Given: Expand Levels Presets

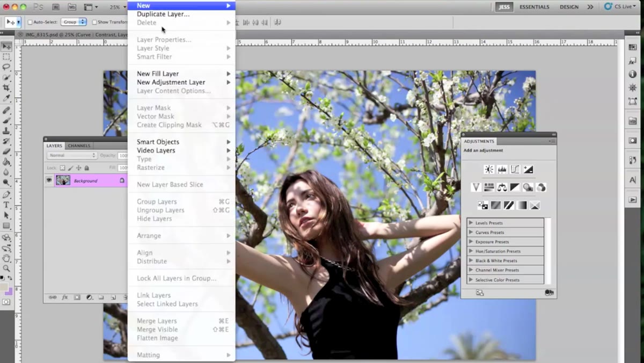Looking at the screenshot, I should (471, 223).
